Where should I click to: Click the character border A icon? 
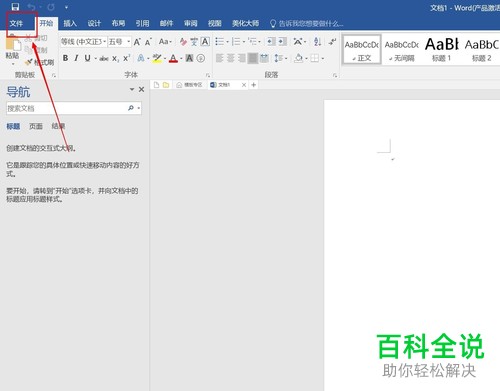[x=205, y=42]
